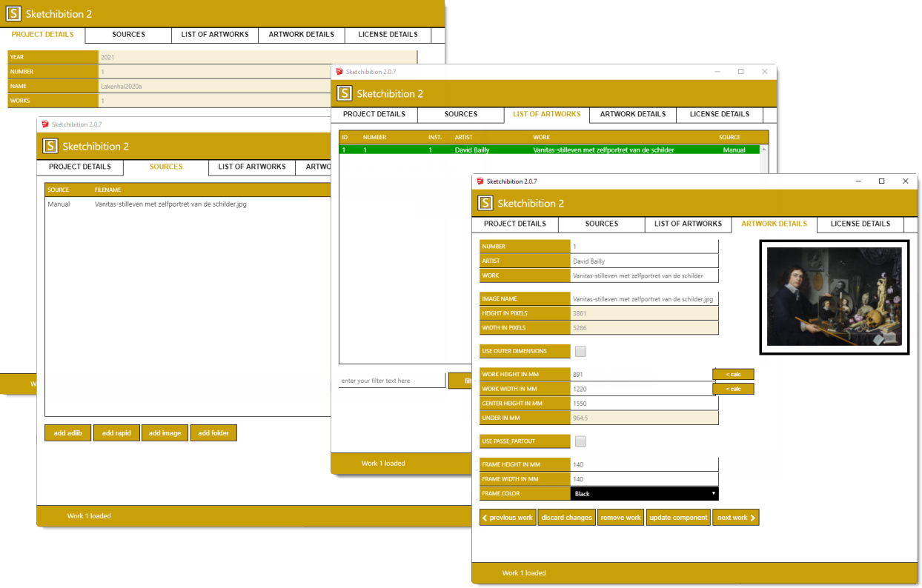Screen dimensions: 922x588
Task: Open License Details tab in List of Artworks window
Action: [x=720, y=114]
